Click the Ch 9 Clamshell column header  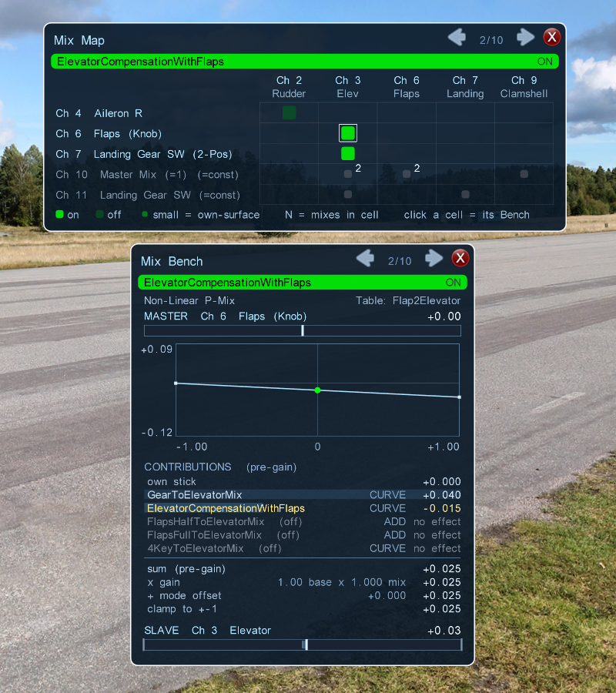pos(524,87)
